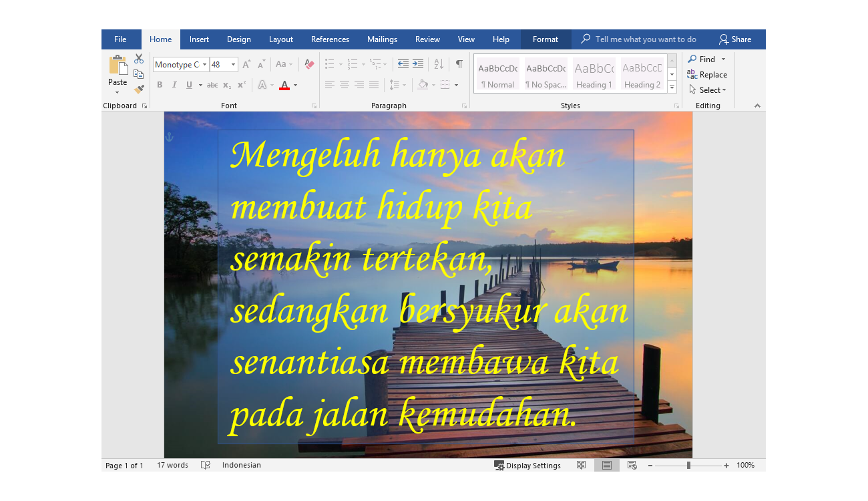Zoom in with the plus button
The image size is (868, 501).
click(x=726, y=466)
